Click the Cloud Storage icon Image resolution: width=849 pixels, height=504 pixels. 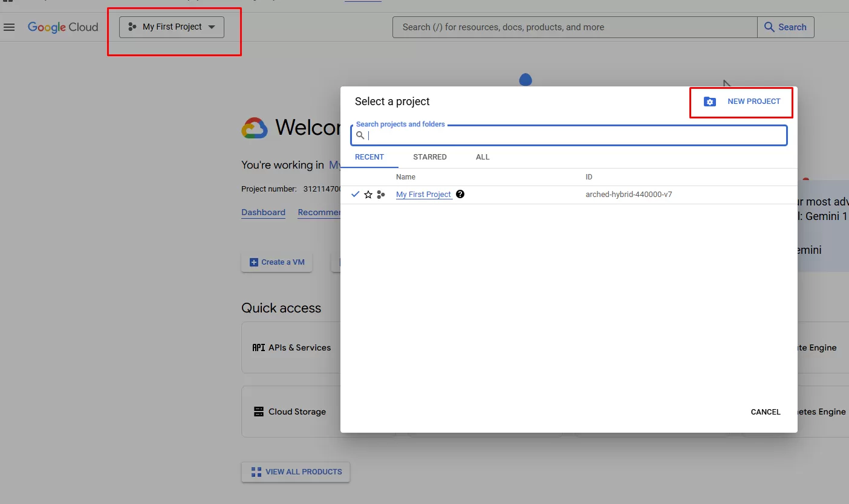pyautogui.click(x=259, y=412)
